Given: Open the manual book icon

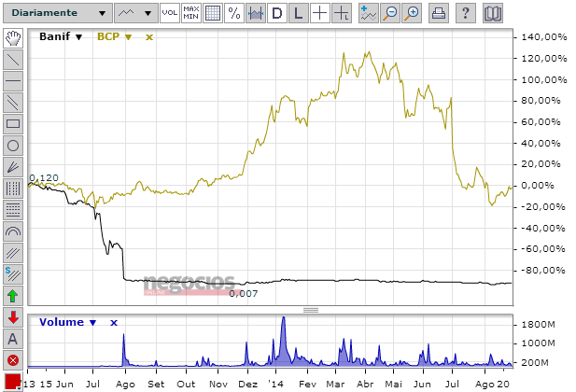Looking at the screenshot, I should click(493, 13).
